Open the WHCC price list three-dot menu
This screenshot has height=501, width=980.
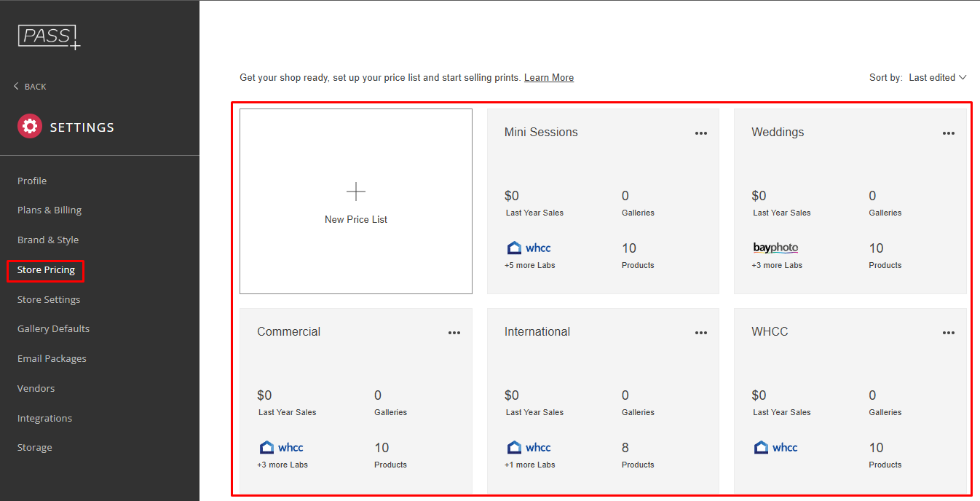[948, 333]
